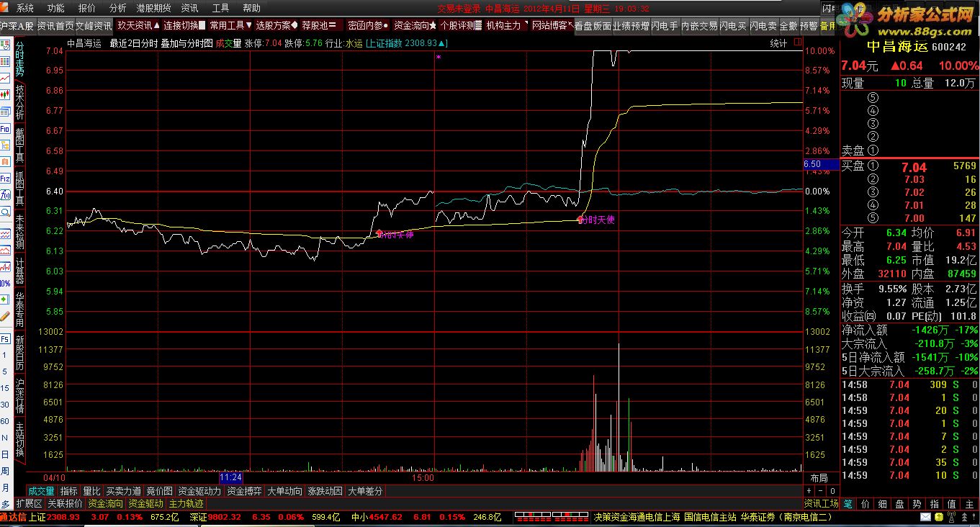The width and height of the screenshot is (980, 527).
Task: Expand the 个股评测 dropdown
Action: pos(461,26)
